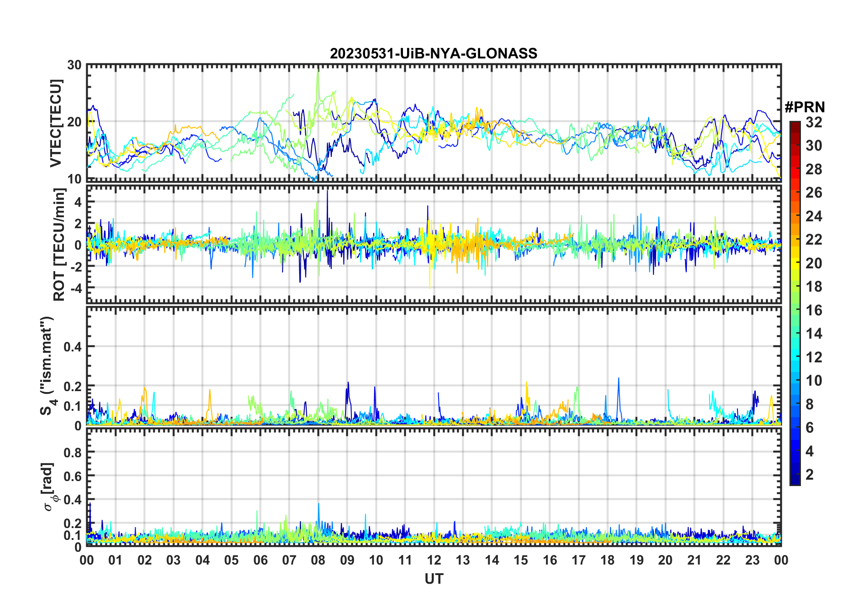
Task: Select tick label "26" on the PRN colorbar
Action: (x=814, y=193)
